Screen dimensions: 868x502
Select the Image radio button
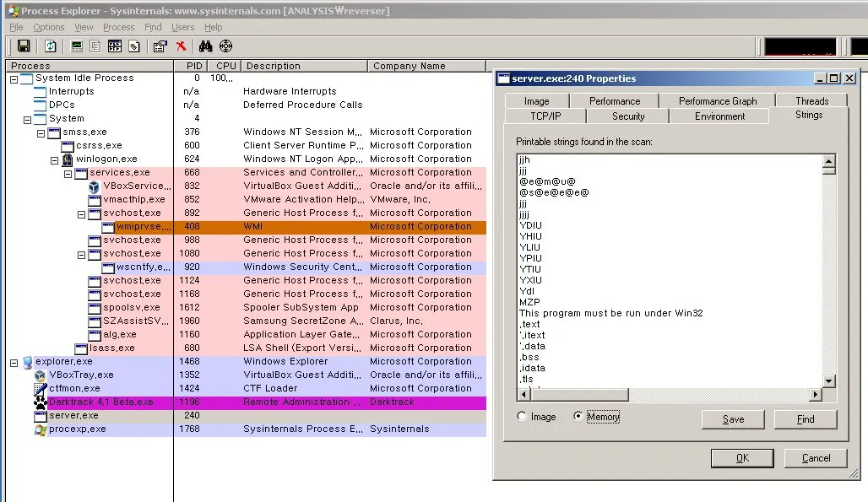[522, 416]
